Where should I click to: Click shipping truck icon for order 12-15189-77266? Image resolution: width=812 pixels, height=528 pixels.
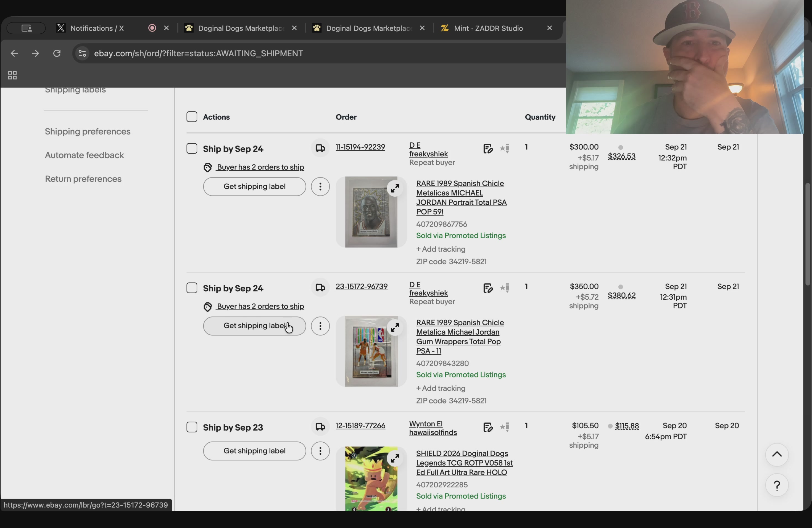pos(320,427)
